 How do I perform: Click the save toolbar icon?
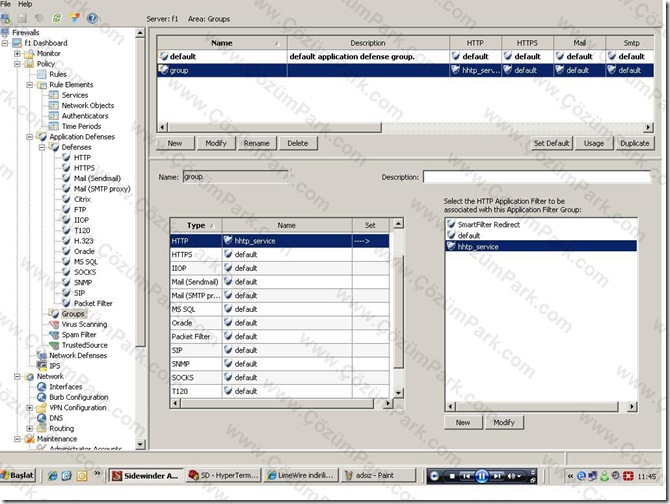[22, 18]
